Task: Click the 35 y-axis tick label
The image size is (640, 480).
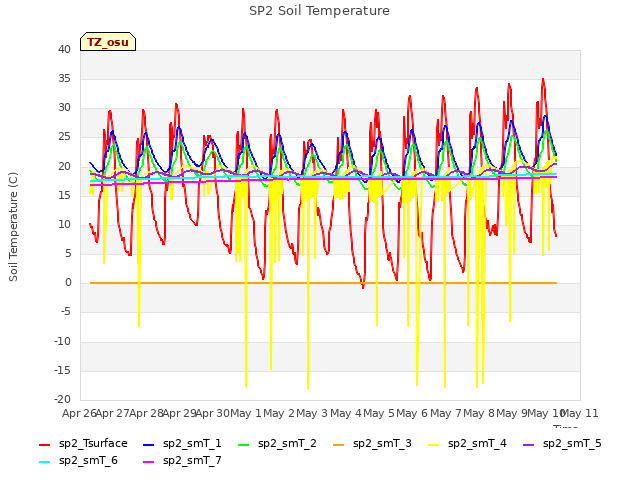Action: (x=64, y=79)
